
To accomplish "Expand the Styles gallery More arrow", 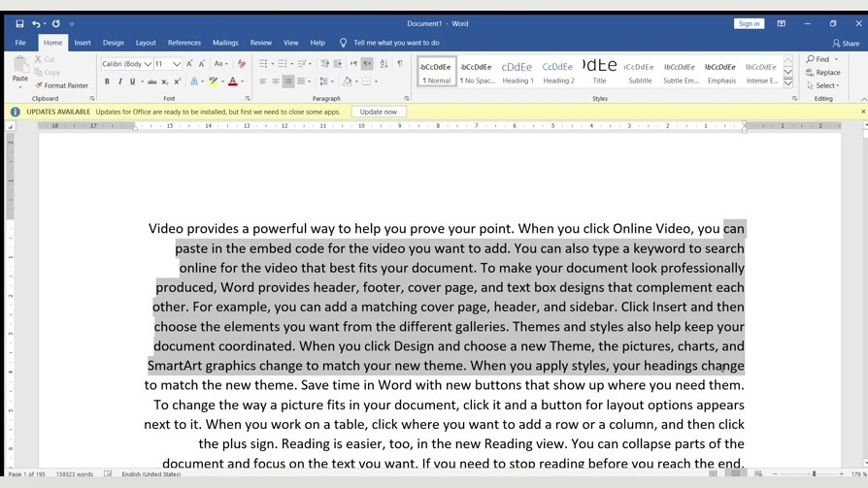I will click(x=787, y=83).
